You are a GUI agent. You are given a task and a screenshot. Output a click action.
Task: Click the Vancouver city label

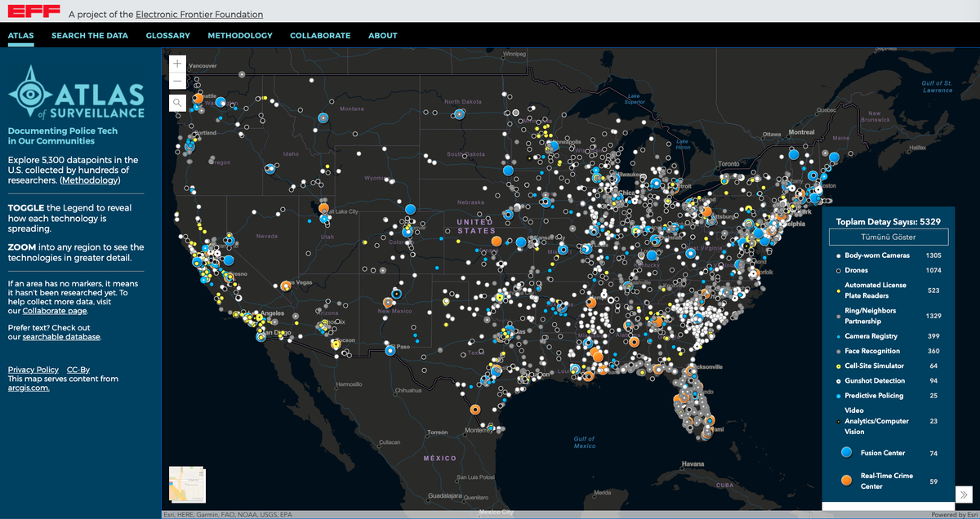(203, 64)
